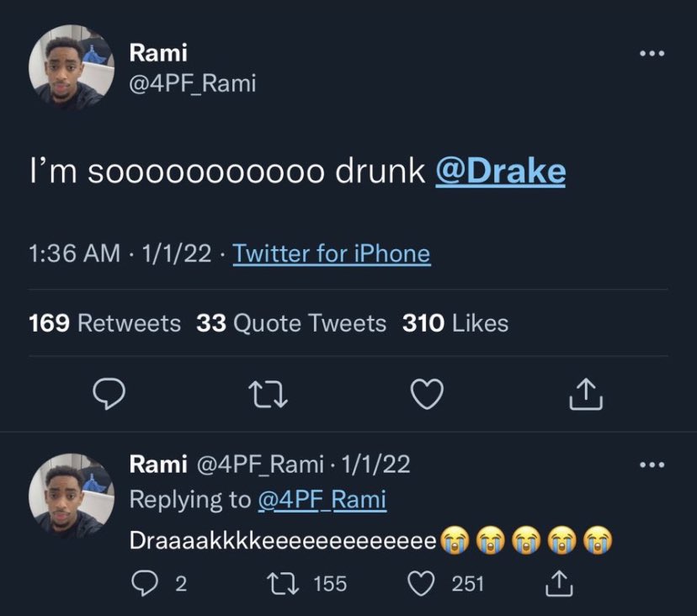Open the Twitter for iPhone link
The height and width of the screenshot is (616, 697).
(x=332, y=254)
